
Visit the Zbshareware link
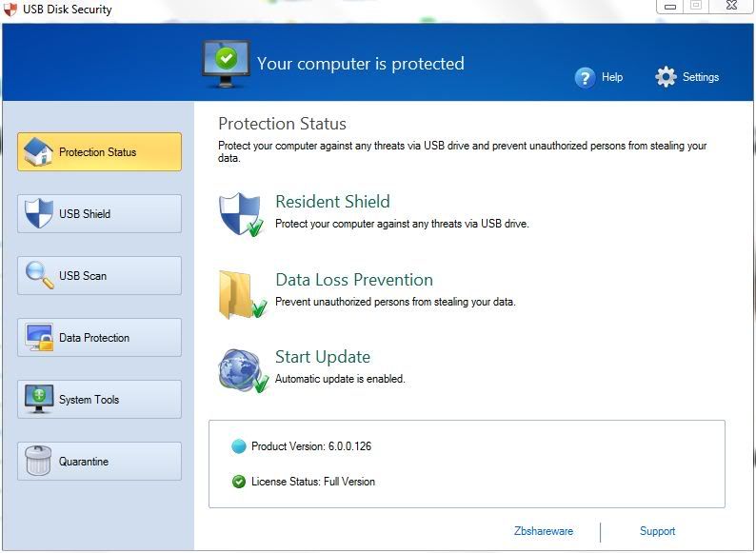544,531
